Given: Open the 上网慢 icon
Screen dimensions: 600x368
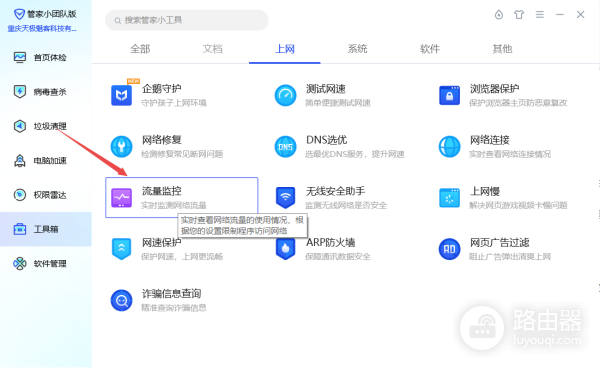Looking at the screenshot, I should [x=450, y=198].
